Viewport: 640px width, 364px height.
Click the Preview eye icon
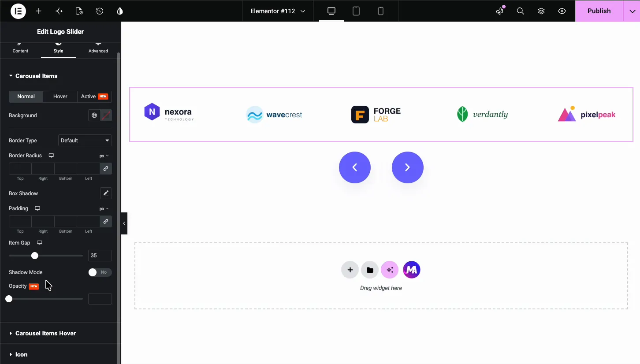(562, 11)
